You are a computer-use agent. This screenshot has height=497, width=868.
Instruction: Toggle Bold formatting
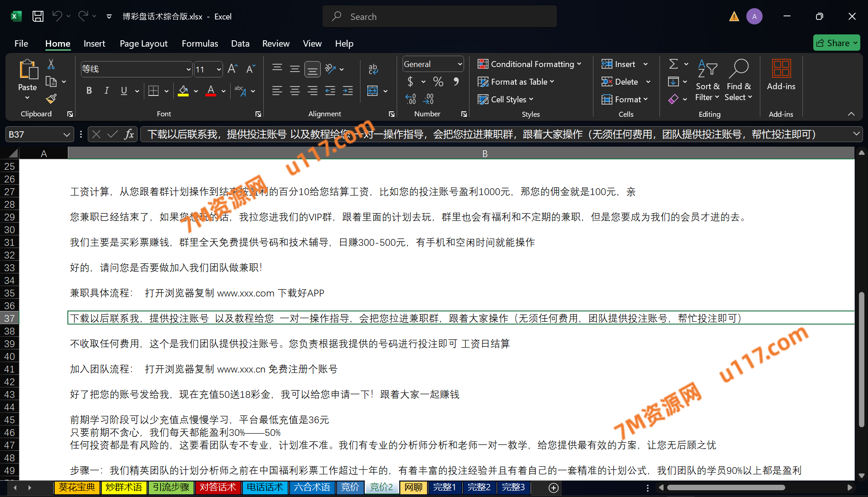[89, 91]
